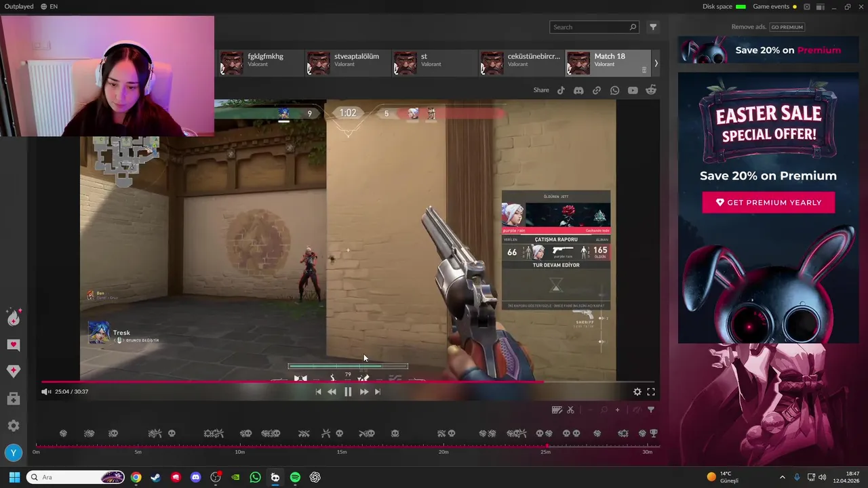
Task: Click GET PREMIUM YEARLY button
Action: [768, 203]
